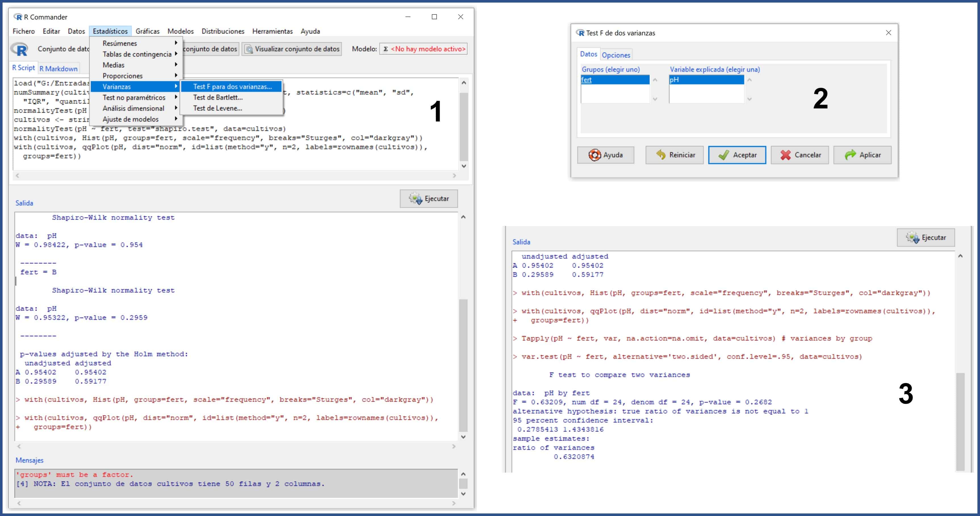Click Visualizar conjunto de datos icon button

click(x=249, y=49)
